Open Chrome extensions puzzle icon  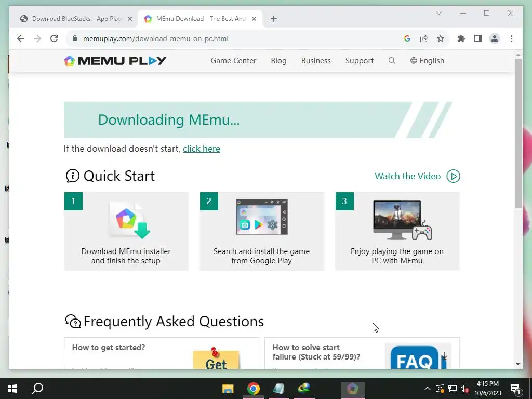click(x=461, y=38)
